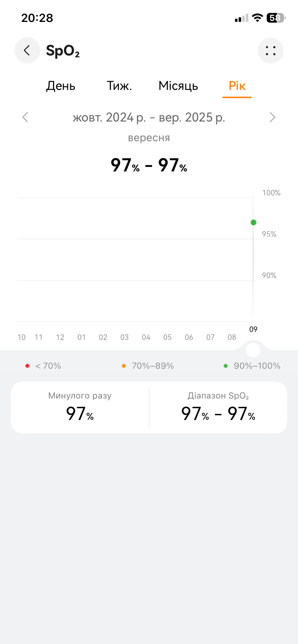Select month 10 on chart axis
This screenshot has height=644, width=298.
[22, 337]
